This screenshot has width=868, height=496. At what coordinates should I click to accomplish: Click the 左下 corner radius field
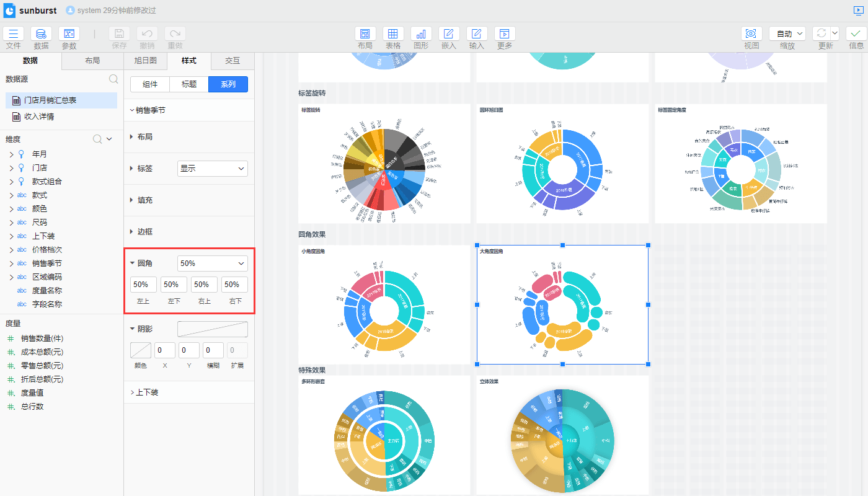tap(174, 285)
